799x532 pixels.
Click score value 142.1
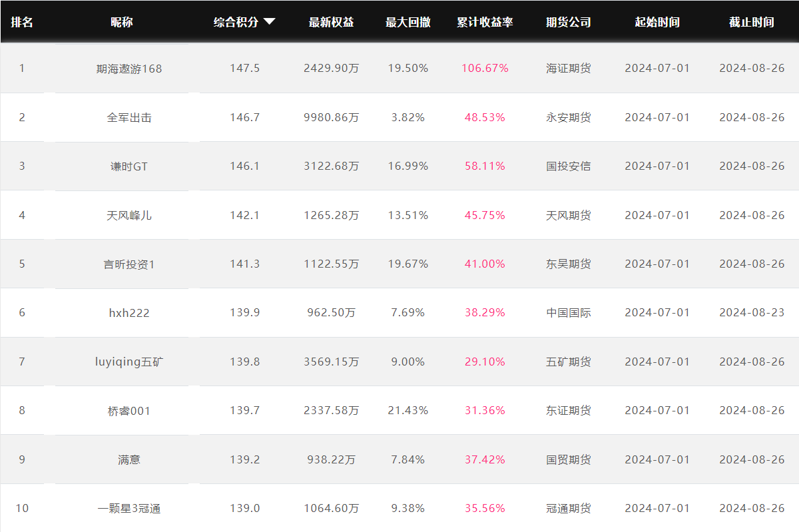[245, 215]
